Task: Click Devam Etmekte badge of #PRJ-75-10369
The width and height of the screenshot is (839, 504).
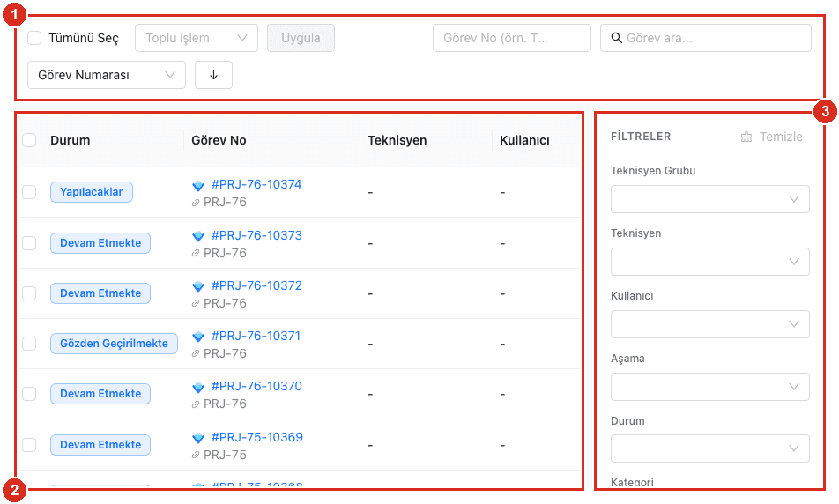Action: click(100, 445)
